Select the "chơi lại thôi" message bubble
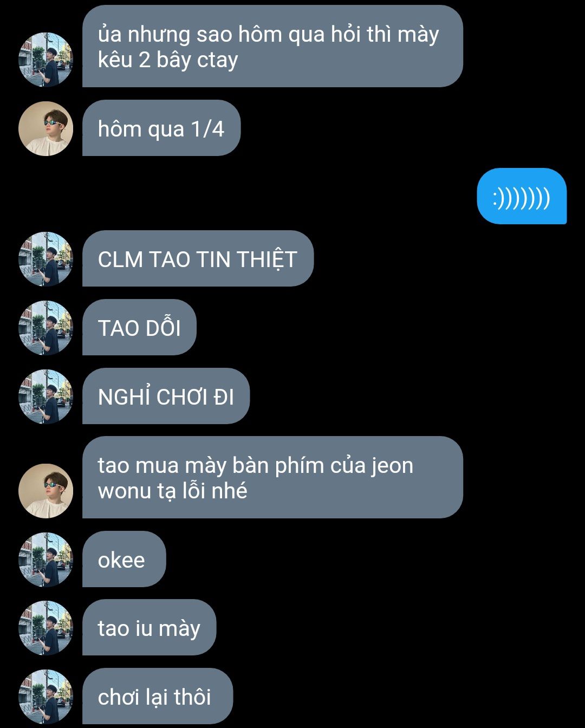The height and width of the screenshot is (728, 585). coord(158,696)
